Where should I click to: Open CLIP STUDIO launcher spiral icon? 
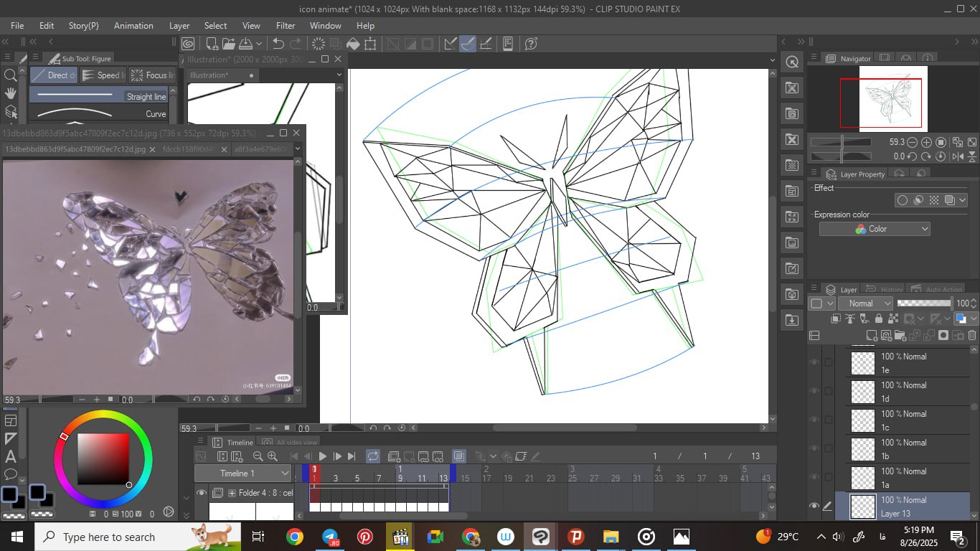click(x=188, y=44)
